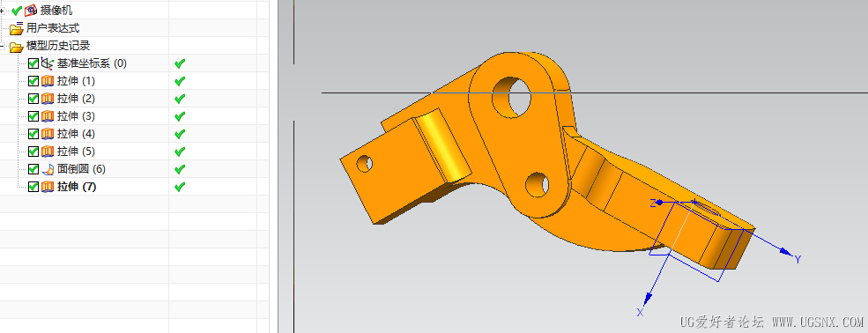Click the Y axis label in the viewport
This screenshot has width=868, height=333.
click(x=798, y=259)
